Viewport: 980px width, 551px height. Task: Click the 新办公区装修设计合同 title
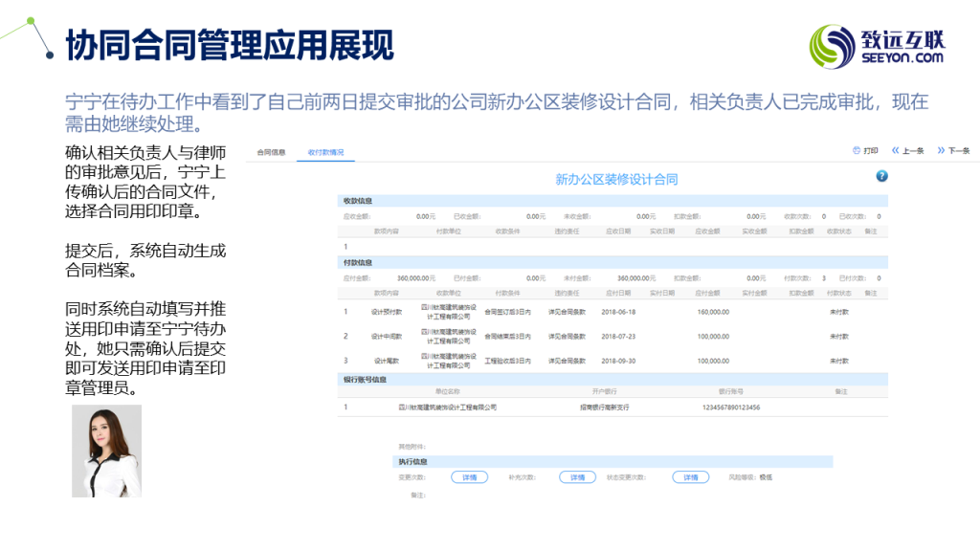point(616,180)
